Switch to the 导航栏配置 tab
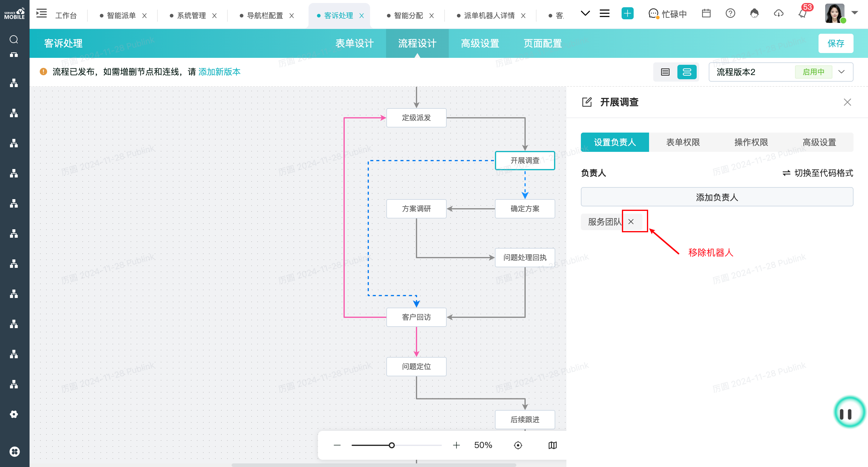 265,15
